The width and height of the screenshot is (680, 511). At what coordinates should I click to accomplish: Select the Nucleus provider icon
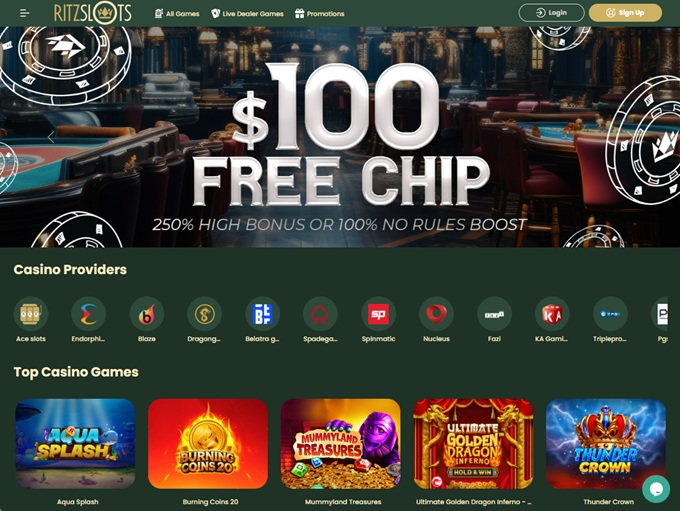(436, 314)
